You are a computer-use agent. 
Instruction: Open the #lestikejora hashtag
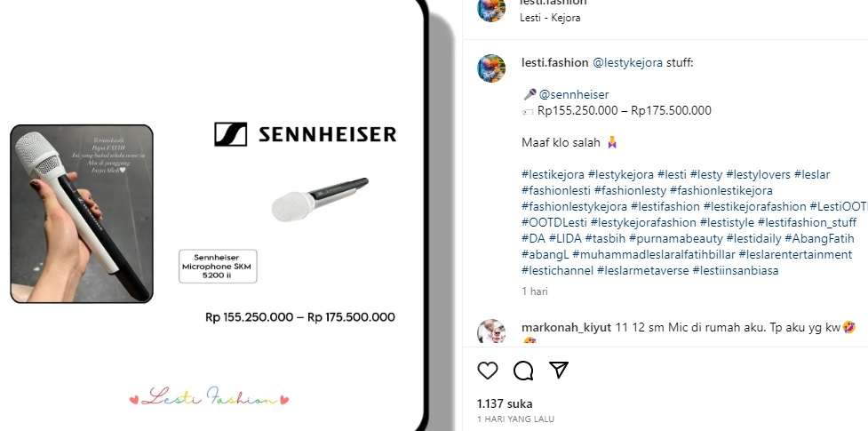pos(553,174)
